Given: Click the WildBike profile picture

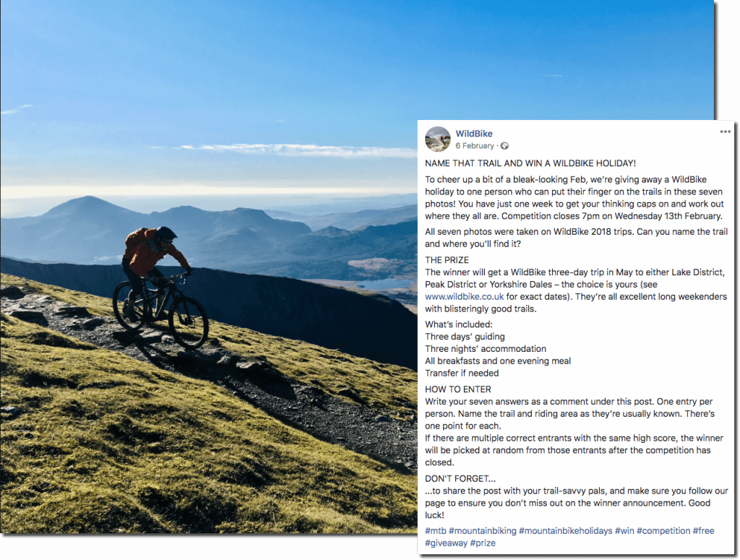Looking at the screenshot, I should pos(437,139).
